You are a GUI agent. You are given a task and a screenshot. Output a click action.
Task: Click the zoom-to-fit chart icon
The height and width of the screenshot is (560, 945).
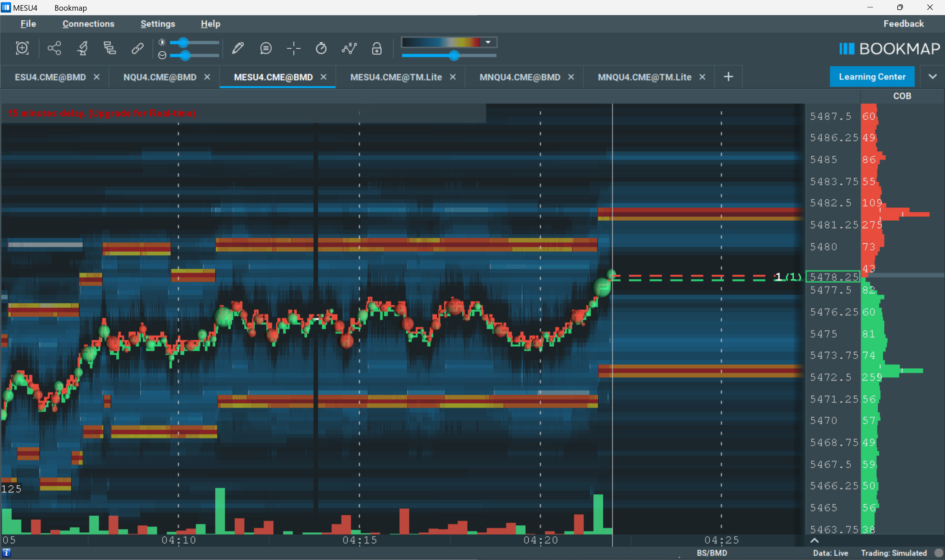22,48
